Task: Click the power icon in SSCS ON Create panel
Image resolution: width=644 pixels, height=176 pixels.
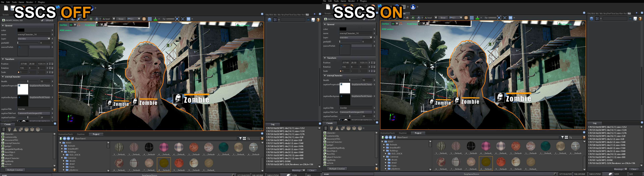Action: pyautogui.click(x=348, y=128)
